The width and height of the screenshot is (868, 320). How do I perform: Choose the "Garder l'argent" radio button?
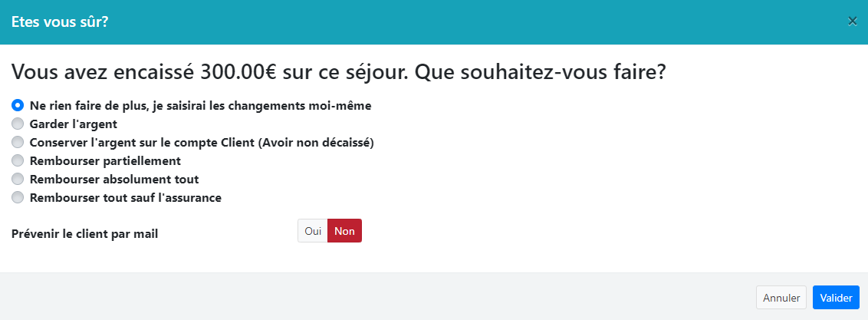(18, 124)
